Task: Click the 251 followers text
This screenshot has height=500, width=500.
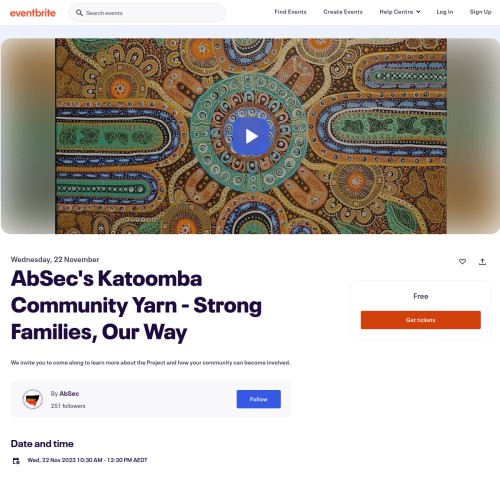Action: click(68, 406)
